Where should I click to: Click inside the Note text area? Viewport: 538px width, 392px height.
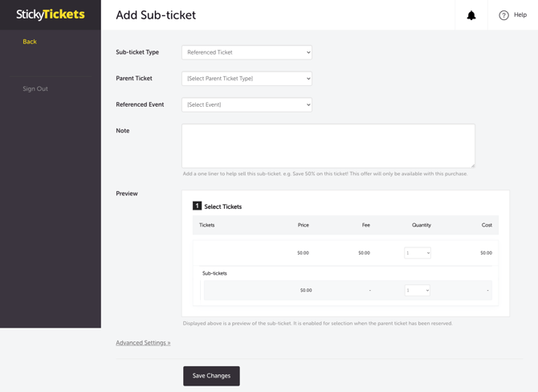pos(328,146)
